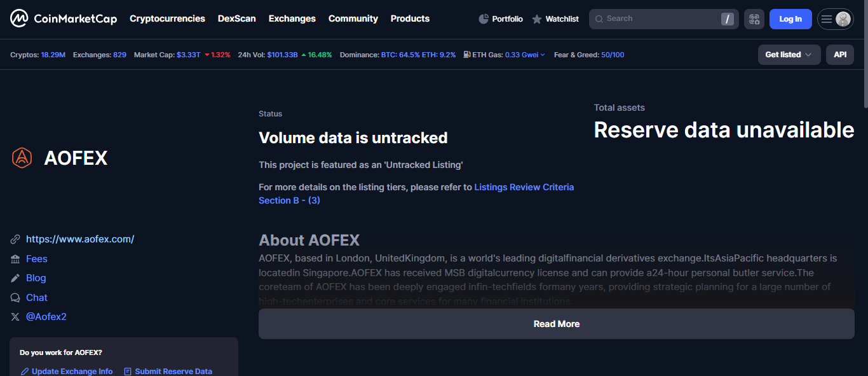Click the QR scan icon button

[754, 19]
